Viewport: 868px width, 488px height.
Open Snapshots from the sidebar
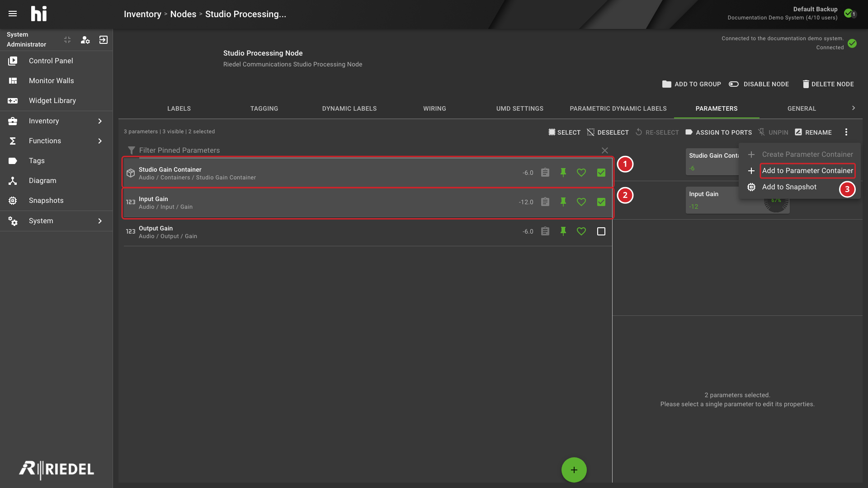(x=57, y=201)
